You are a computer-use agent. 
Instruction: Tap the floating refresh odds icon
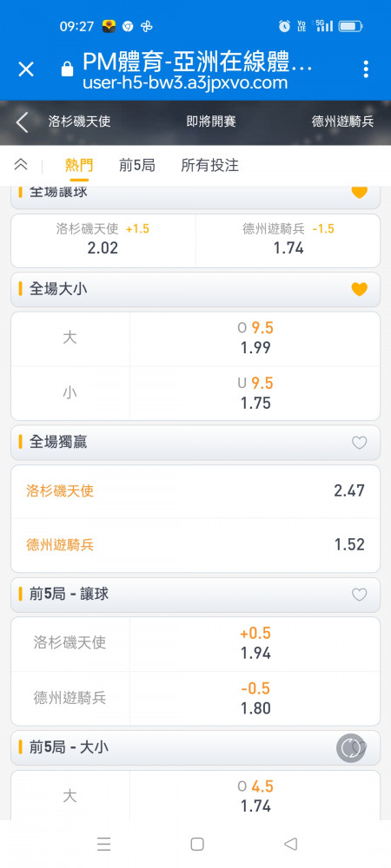351,748
